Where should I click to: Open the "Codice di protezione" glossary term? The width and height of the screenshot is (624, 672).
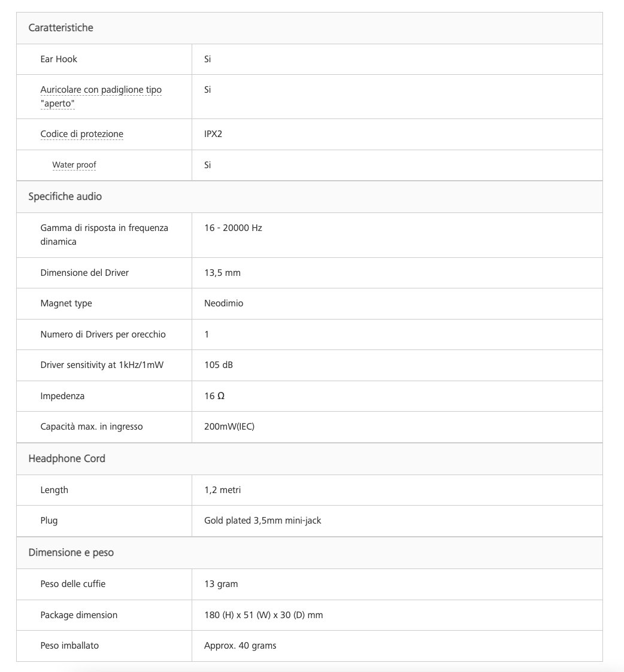click(x=81, y=134)
